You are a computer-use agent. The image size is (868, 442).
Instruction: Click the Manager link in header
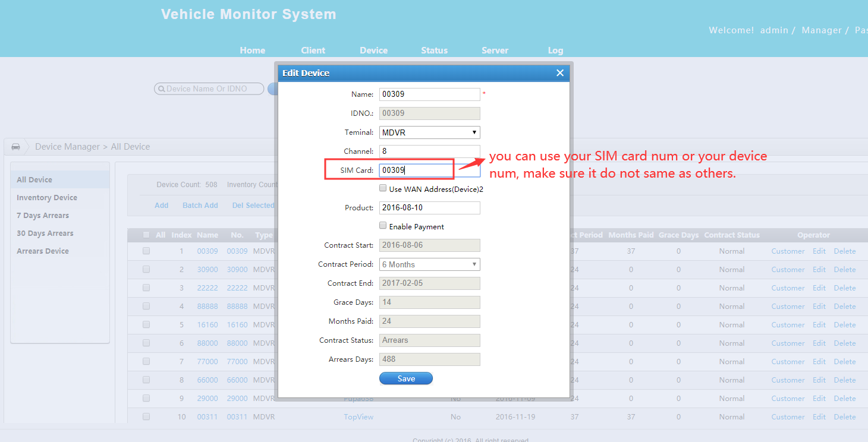[x=822, y=30]
